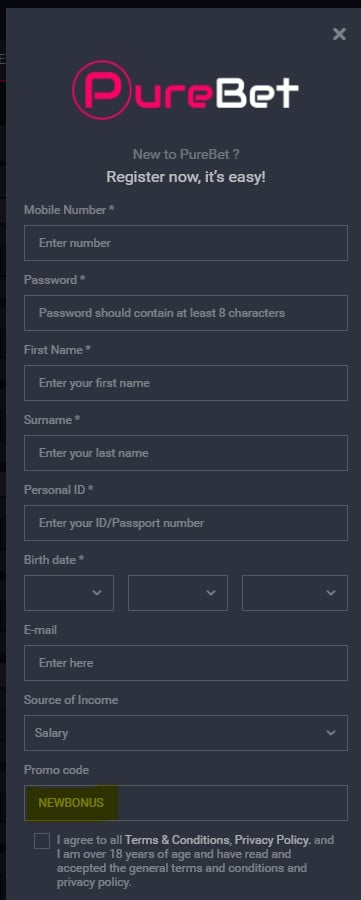Click the Birth date label
The width and height of the screenshot is (361, 900).
[x=54, y=560]
